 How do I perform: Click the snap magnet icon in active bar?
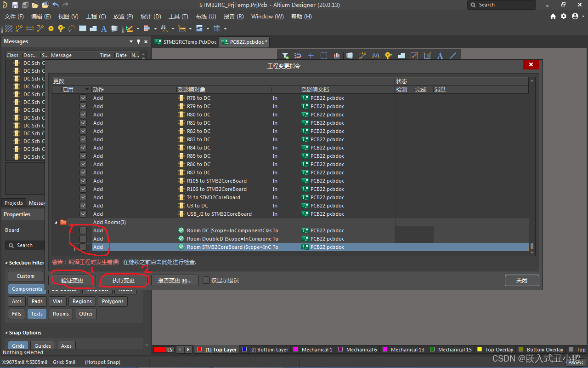coord(298,56)
